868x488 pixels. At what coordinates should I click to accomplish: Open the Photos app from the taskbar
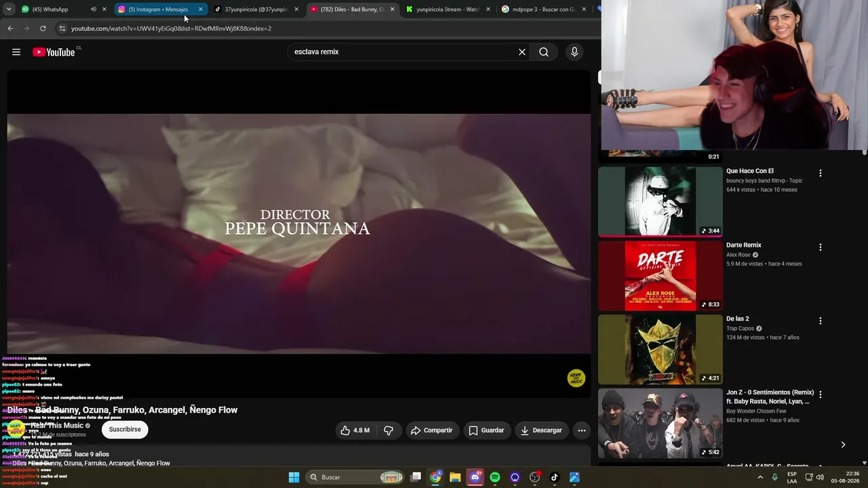tap(574, 477)
